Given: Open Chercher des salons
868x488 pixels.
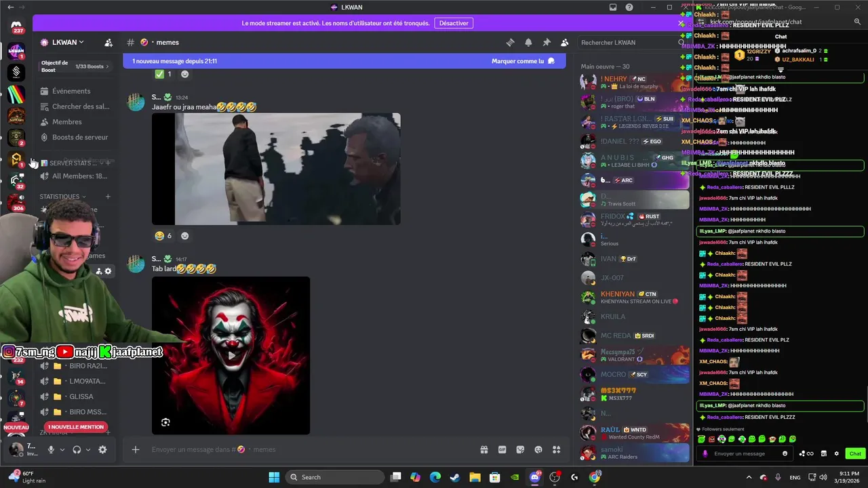Looking at the screenshot, I should (x=75, y=106).
